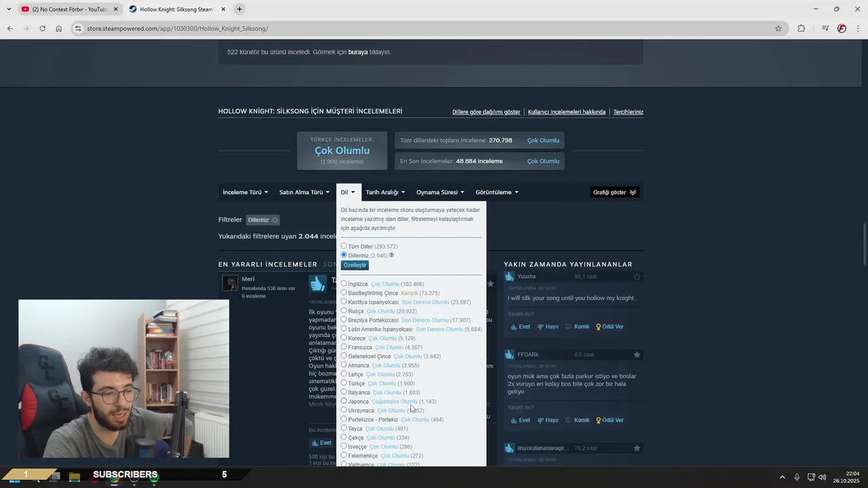868x488 pixels.
Task: Open Meri's reviewer avatar
Action: point(231,283)
